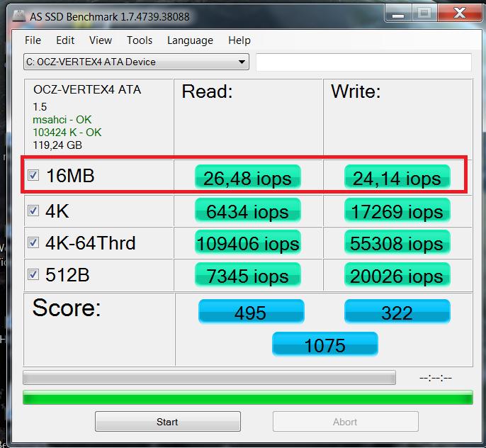Click the 4K-64Thrd write result 55308 iops
Image resolution: width=486 pixels, height=448 pixels.
397,242
